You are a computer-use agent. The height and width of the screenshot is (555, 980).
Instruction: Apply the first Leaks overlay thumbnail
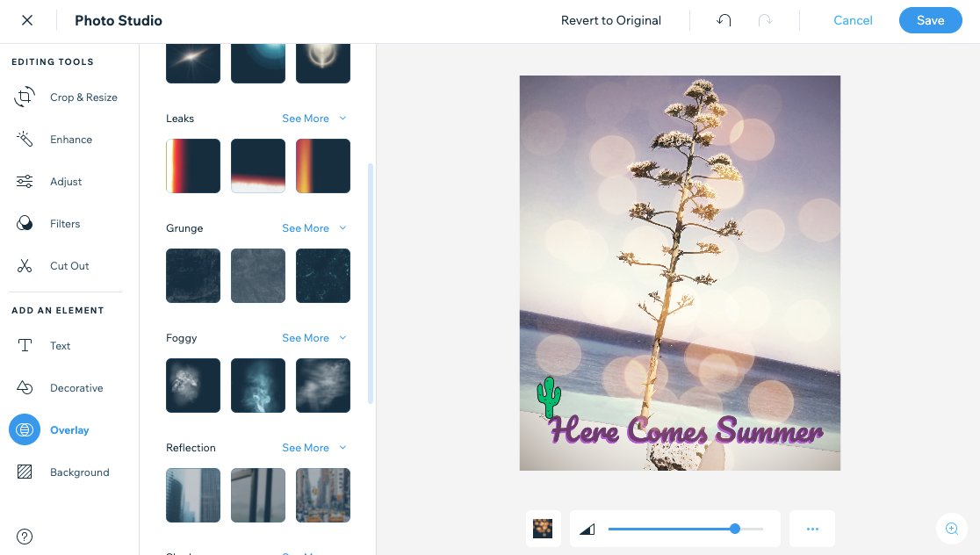pyautogui.click(x=193, y=166)
